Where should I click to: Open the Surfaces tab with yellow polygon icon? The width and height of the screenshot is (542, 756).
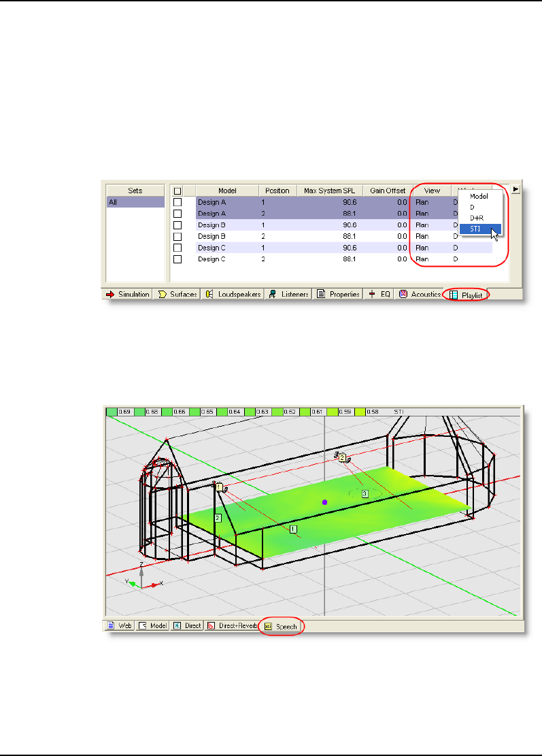(177, 294)
